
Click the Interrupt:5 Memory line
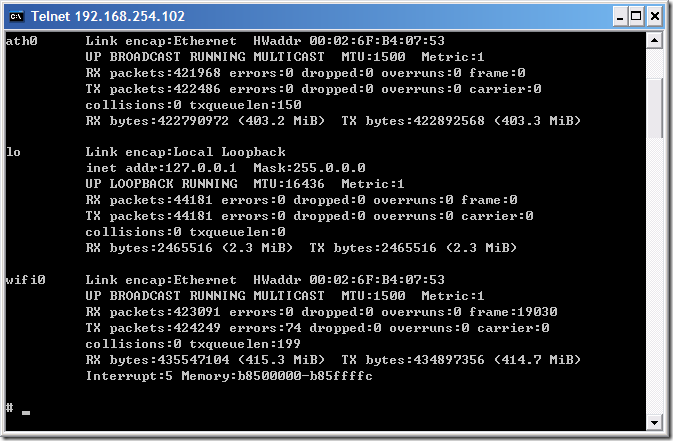point(229,376)
